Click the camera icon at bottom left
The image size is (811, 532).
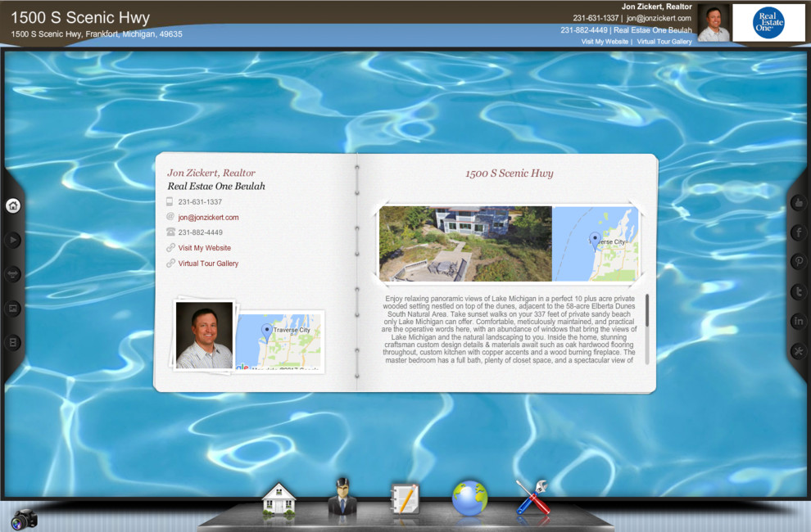click(x=24, y=519)
